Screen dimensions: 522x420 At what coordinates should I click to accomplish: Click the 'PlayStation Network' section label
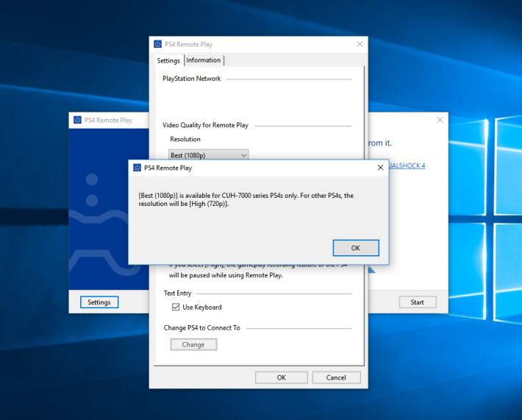(191, 79)
